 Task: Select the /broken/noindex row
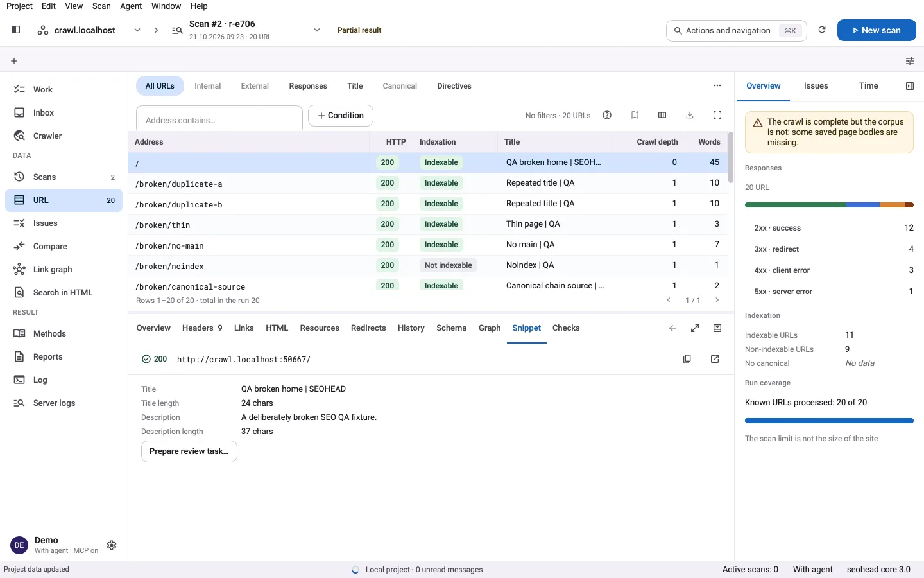tap(428, 265)
